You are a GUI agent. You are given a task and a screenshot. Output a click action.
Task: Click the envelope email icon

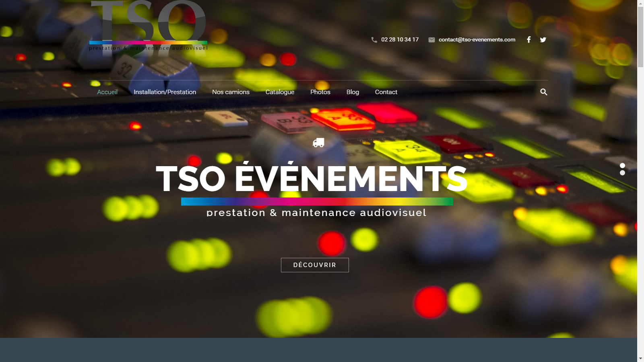431,40
